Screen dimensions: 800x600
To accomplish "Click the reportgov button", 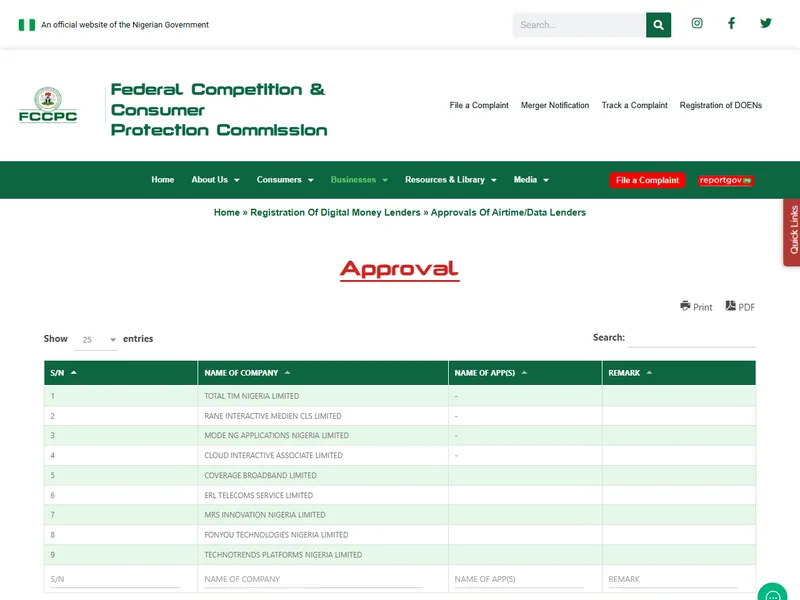I will click(725, 180).
